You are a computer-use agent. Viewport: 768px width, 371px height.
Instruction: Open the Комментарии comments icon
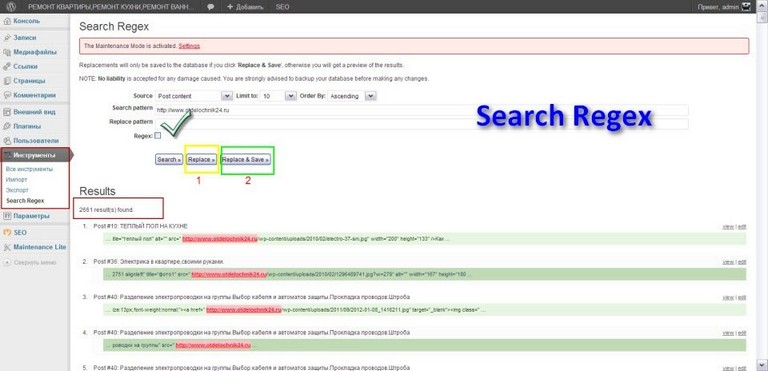pyautogui.click(x=7, y=95)
